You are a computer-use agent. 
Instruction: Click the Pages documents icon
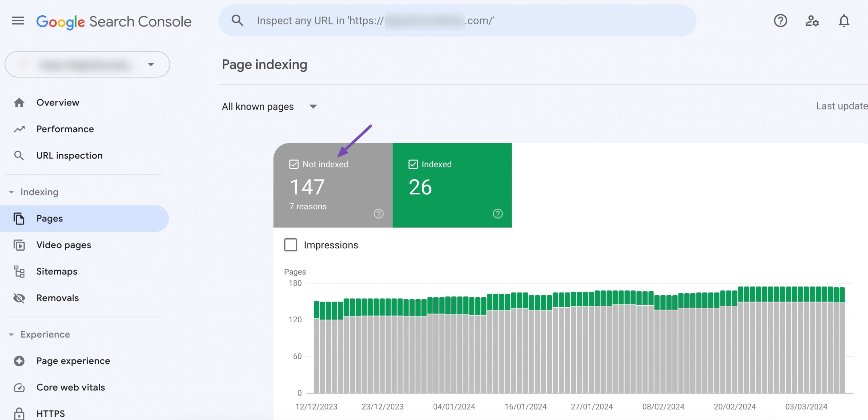[19, 218]
